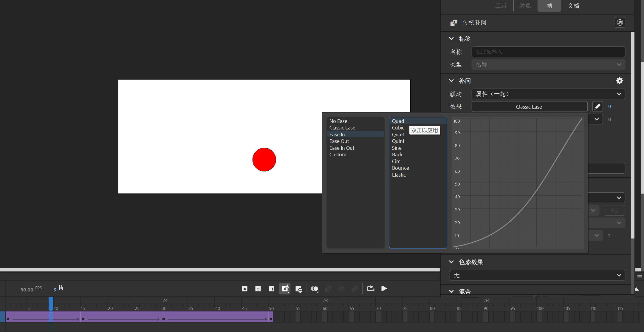Viewport: 644px width, 332px height.
Task: Toggle the Auto Keyframe button
Action: tap(285, 289)
